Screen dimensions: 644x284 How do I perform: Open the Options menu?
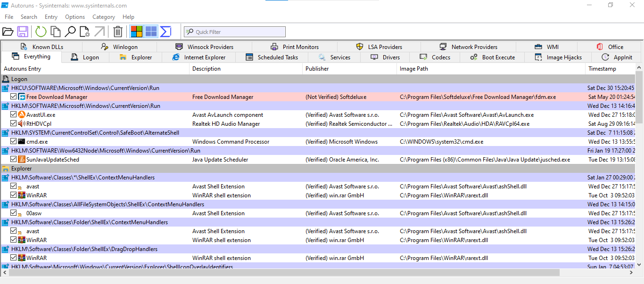75,17
